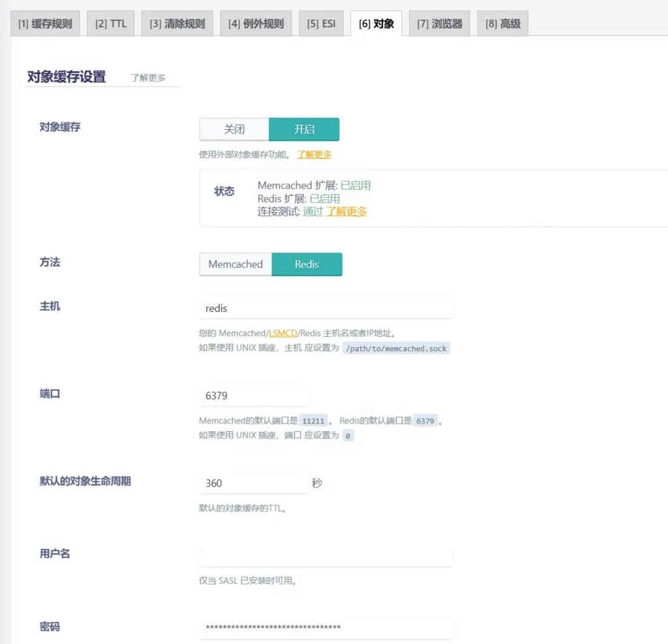
Task: Click the empty 用户名 input field
Action: tap(326, 556)
